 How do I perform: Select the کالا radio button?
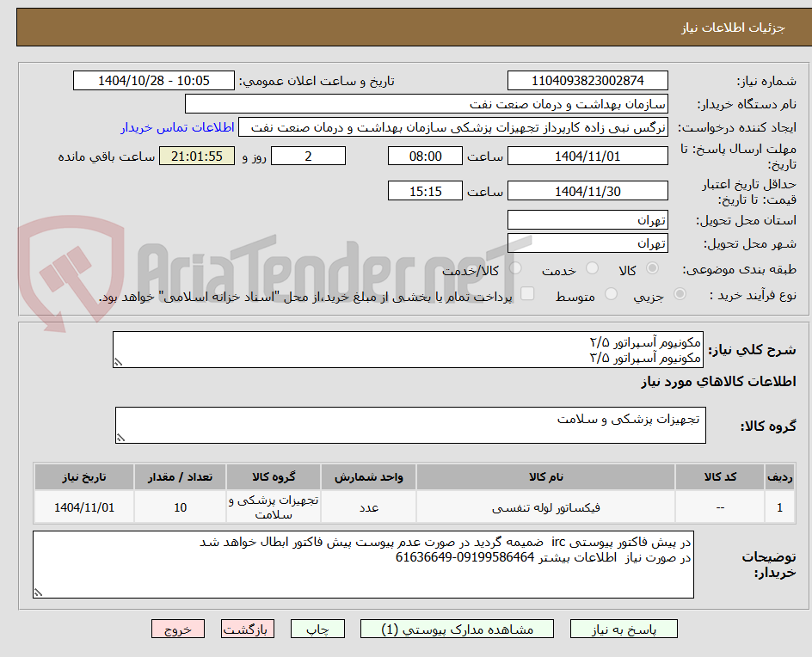tap(653, 268)
